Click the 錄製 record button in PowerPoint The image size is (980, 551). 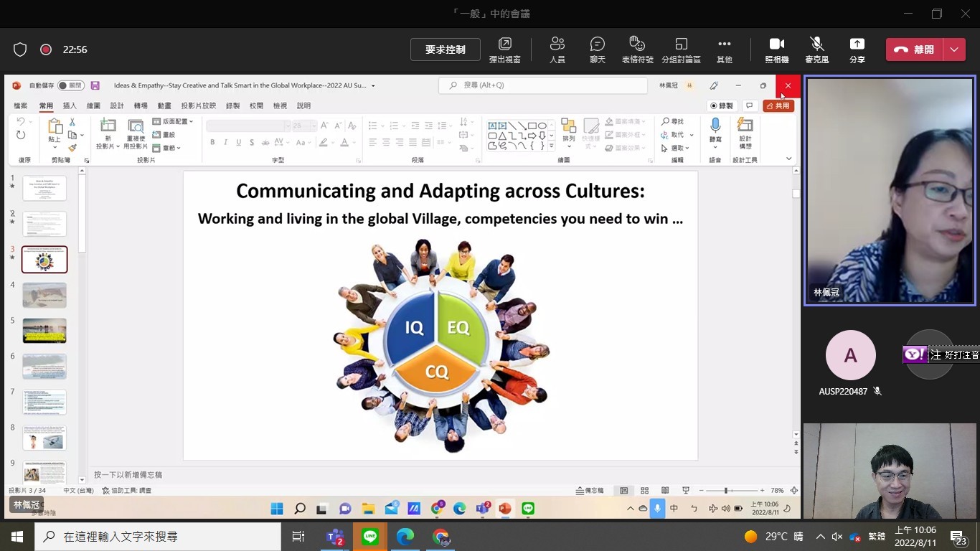pos(722,105)
